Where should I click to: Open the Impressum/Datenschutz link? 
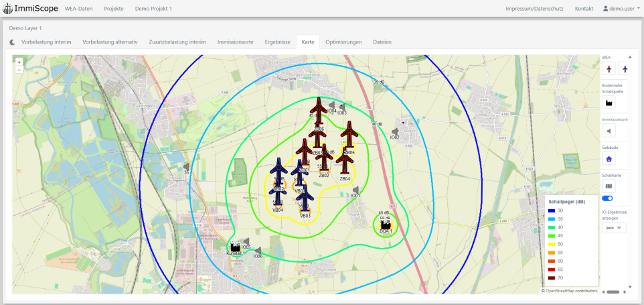click(535, 9)
